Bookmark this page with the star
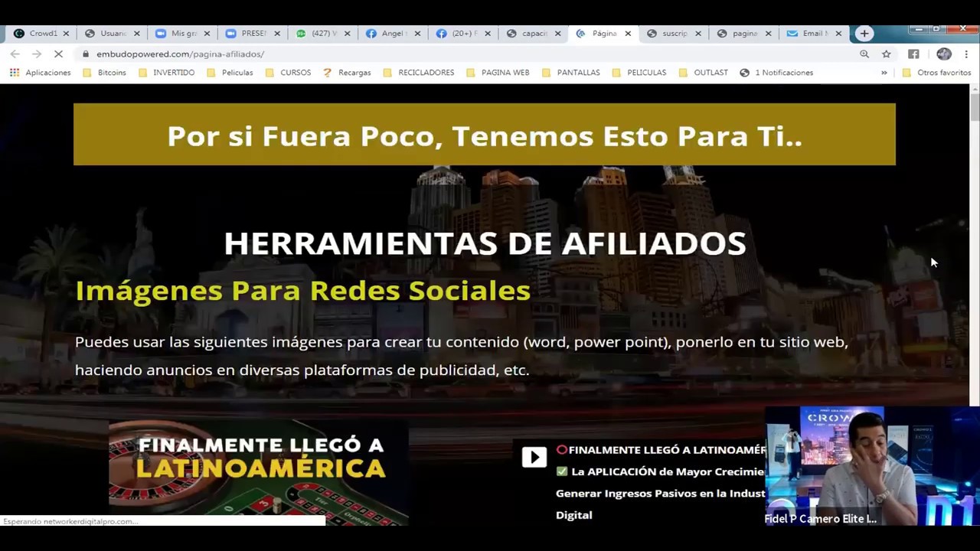This screenshot has height=551, width=980. coord(887,54)
